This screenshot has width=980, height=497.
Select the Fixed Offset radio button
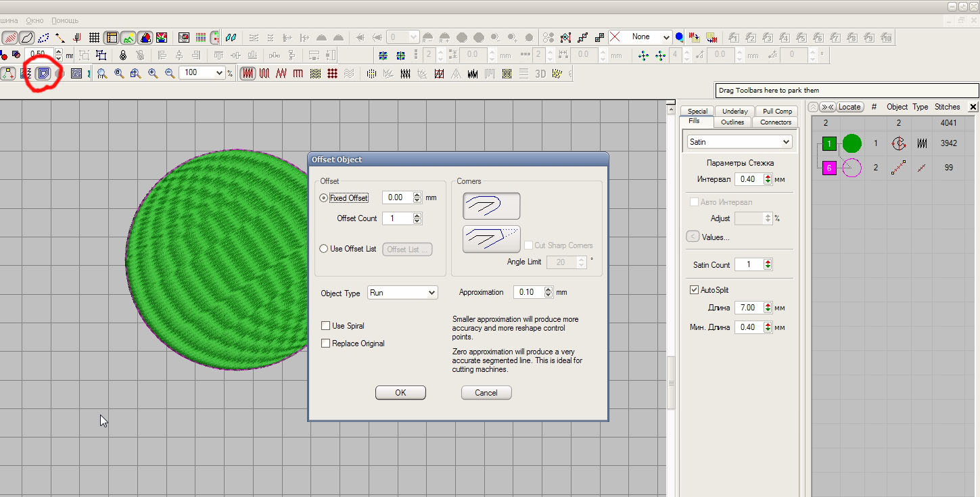324,198
